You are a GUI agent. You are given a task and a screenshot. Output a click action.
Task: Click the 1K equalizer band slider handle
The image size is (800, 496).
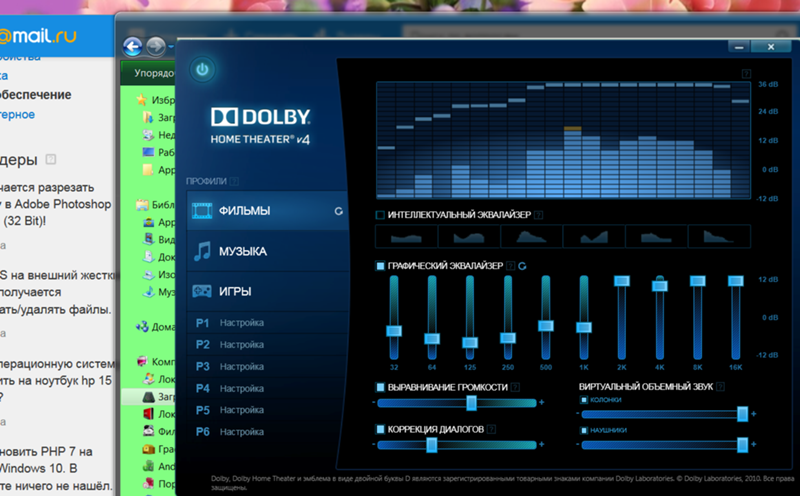tap(583, 327)
